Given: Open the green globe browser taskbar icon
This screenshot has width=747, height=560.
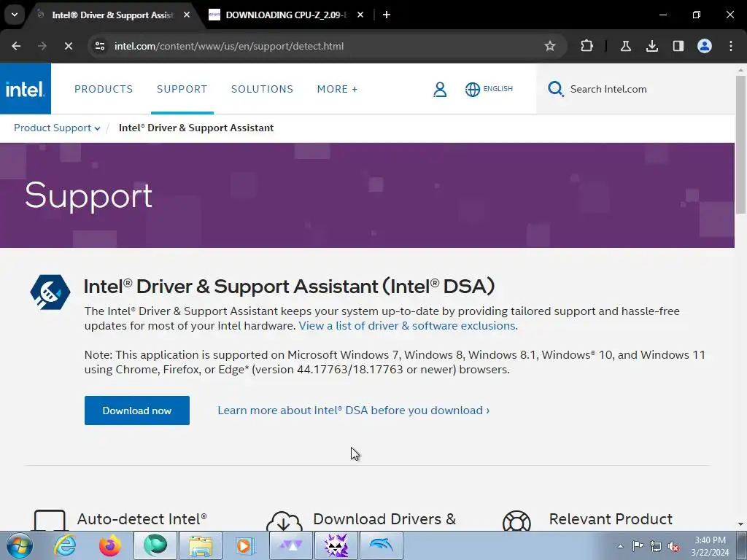Looking at the screenshot, I should (x=155, y=545).
